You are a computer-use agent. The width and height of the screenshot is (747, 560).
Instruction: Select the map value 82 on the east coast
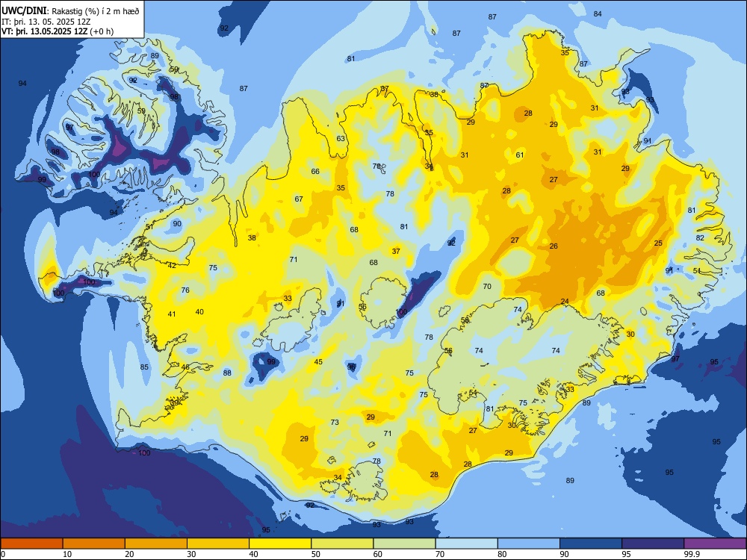700,237
